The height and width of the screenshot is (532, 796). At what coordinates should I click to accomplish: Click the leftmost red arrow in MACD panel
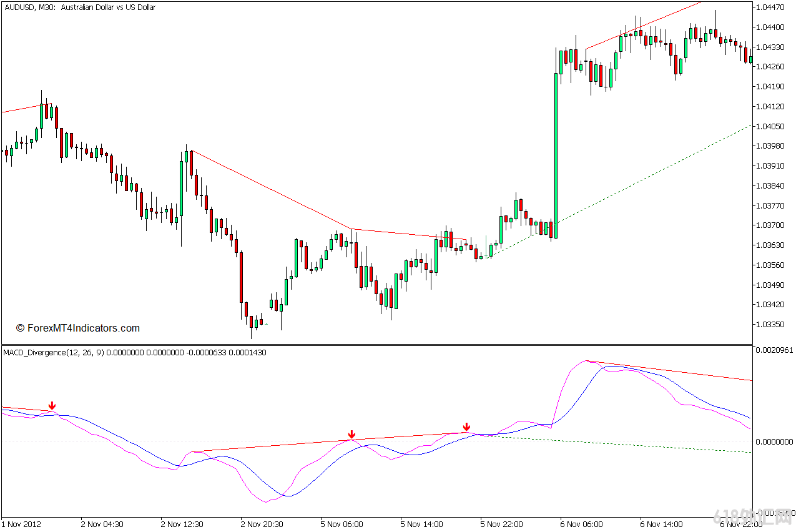tap(52, 406)
